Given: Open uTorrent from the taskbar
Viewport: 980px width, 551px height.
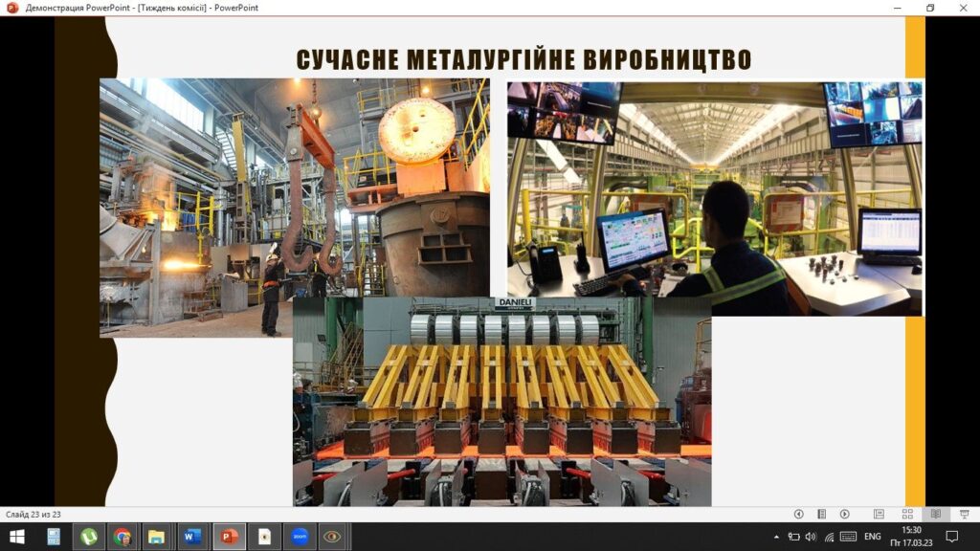Looking at the screenshot, I should point(89,537).
